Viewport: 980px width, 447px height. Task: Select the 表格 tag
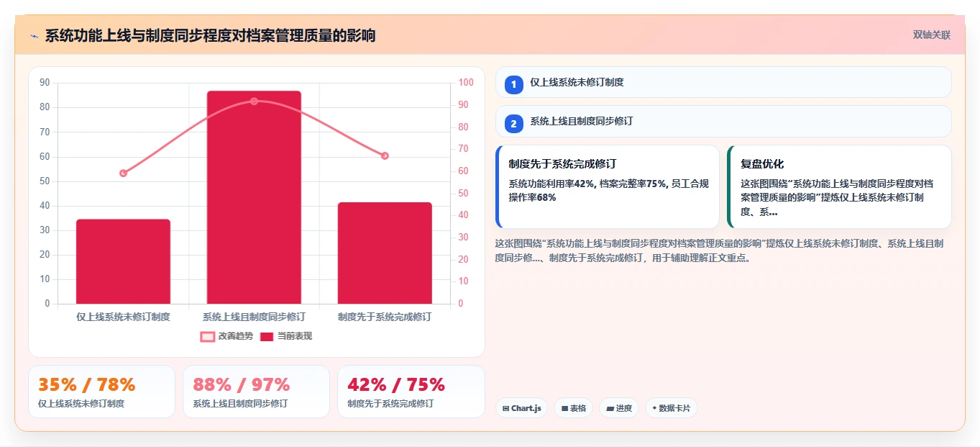click(x=573, y=408)
